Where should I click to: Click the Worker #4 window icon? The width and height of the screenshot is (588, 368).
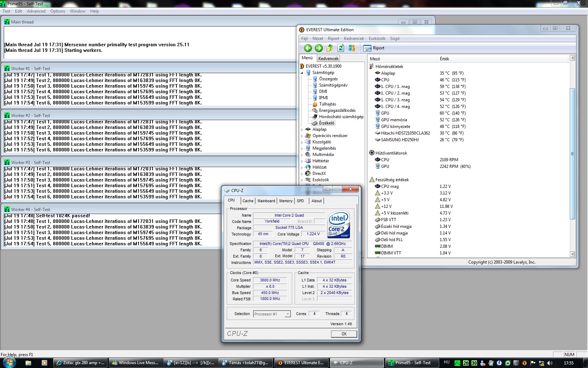(x=7, y=209)
